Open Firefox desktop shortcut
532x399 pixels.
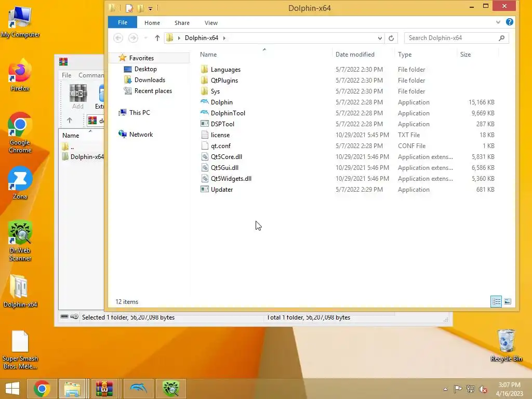click(20, 75)
